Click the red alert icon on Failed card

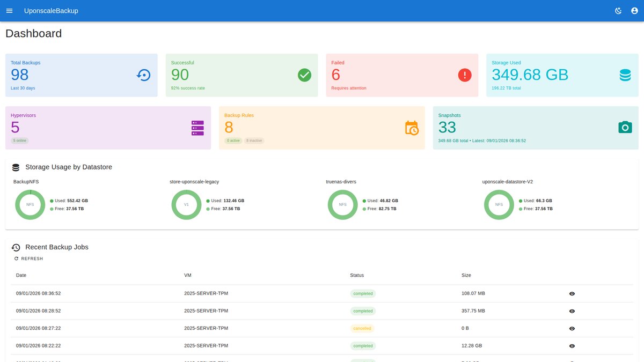pyautogui.click(x=465, y=75)
